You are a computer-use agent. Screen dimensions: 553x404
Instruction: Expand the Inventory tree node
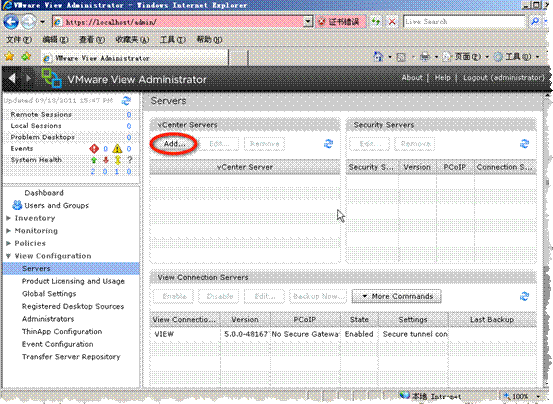pyautogui.click(x=8, y=218)
